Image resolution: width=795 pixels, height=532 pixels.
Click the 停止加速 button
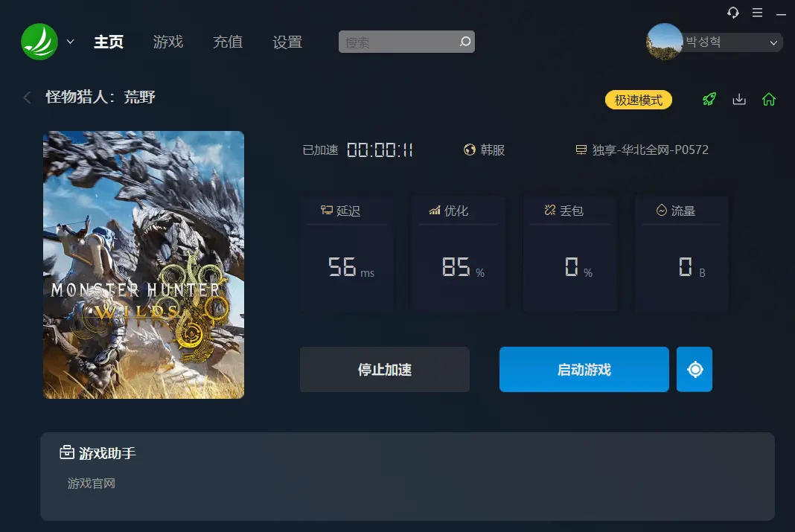(x=385, y=369)
